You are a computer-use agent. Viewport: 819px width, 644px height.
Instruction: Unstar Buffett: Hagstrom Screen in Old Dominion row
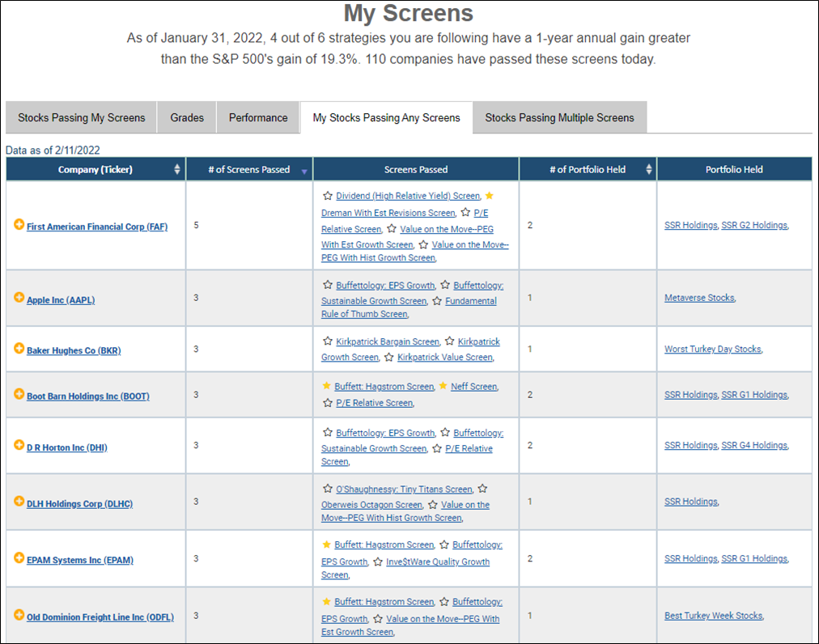pyautogui.click(x=326, y=602)
